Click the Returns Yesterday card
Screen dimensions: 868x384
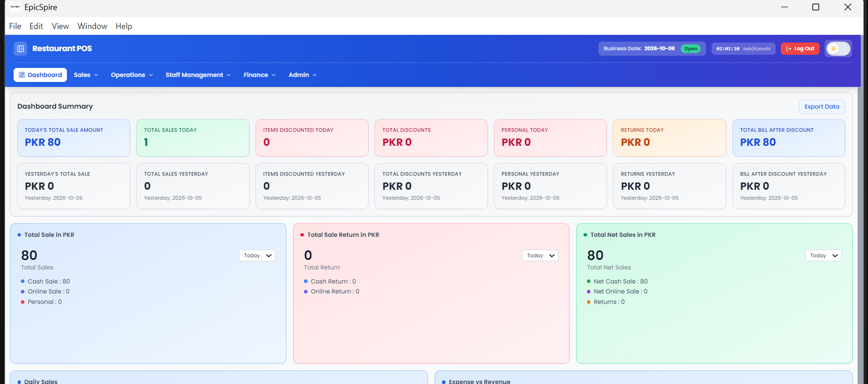(669, 186)
